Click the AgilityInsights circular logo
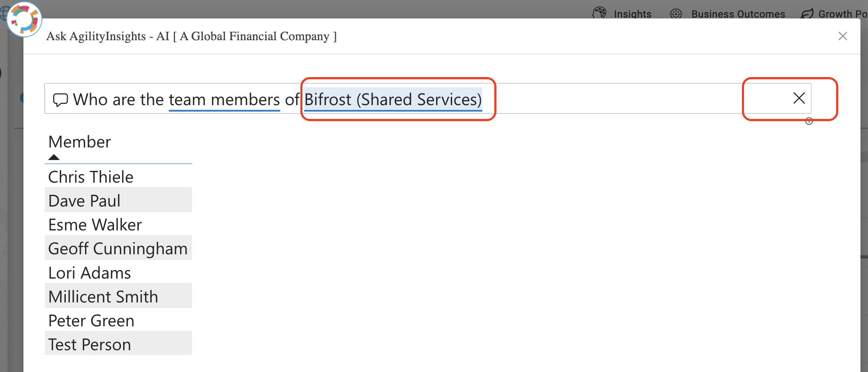Screen dimensions: 868x372 (24, 19)
